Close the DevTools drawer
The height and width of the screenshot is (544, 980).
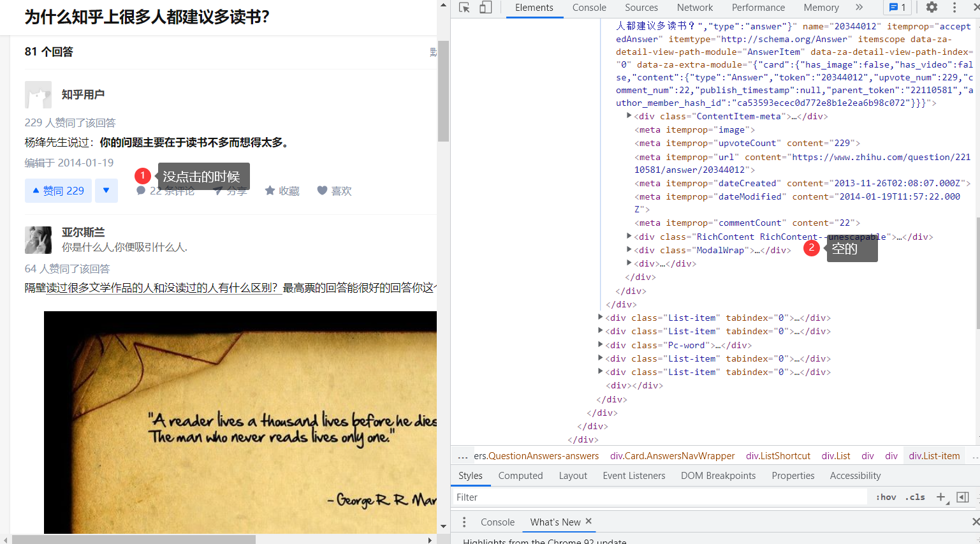(x=976, y=522)
